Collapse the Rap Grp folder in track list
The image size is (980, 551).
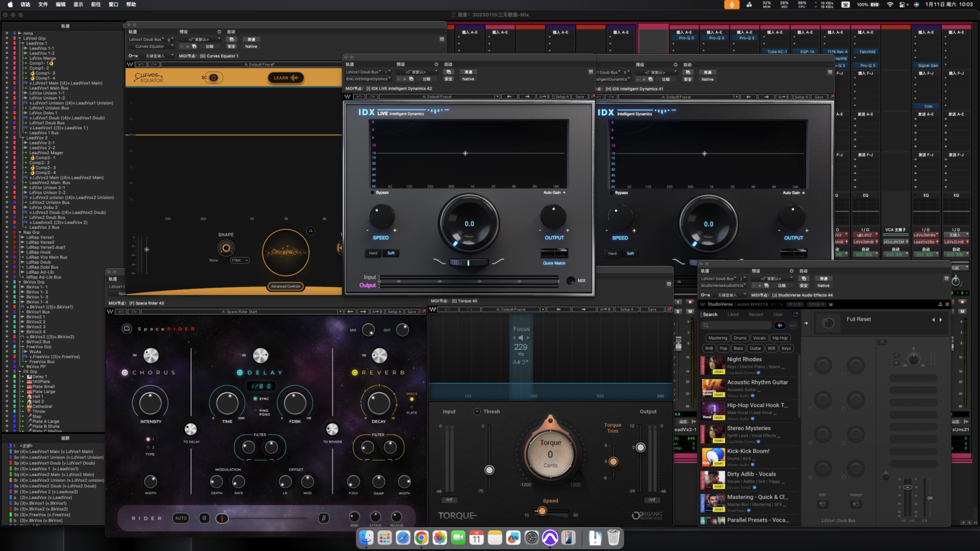20,232
